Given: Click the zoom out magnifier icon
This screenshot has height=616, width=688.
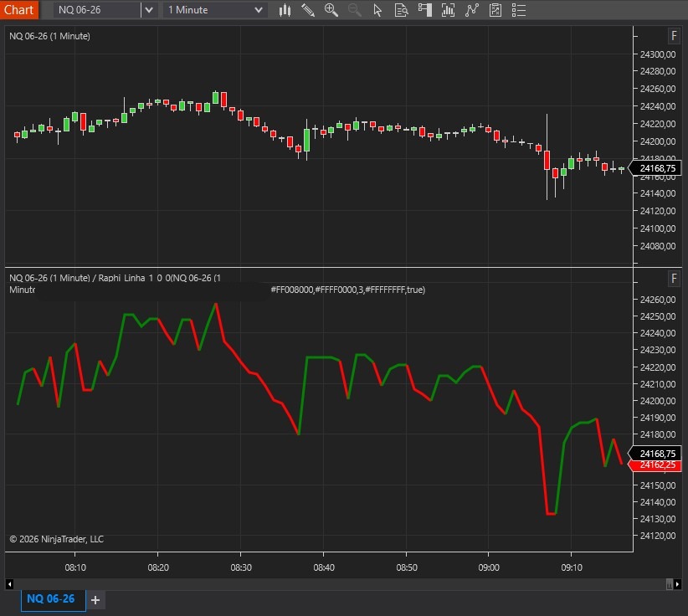Looking at the screenshot, I should [354, 10].
